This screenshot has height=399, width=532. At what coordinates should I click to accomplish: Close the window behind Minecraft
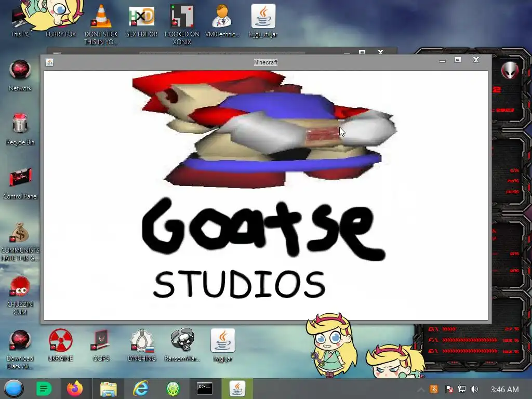tap(380, 52)
